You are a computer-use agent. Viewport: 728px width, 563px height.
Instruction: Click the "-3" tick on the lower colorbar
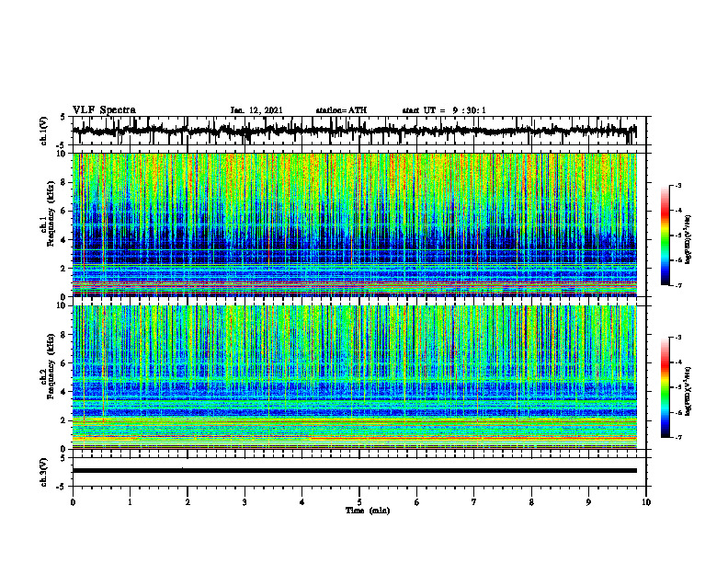pos(677,338)
